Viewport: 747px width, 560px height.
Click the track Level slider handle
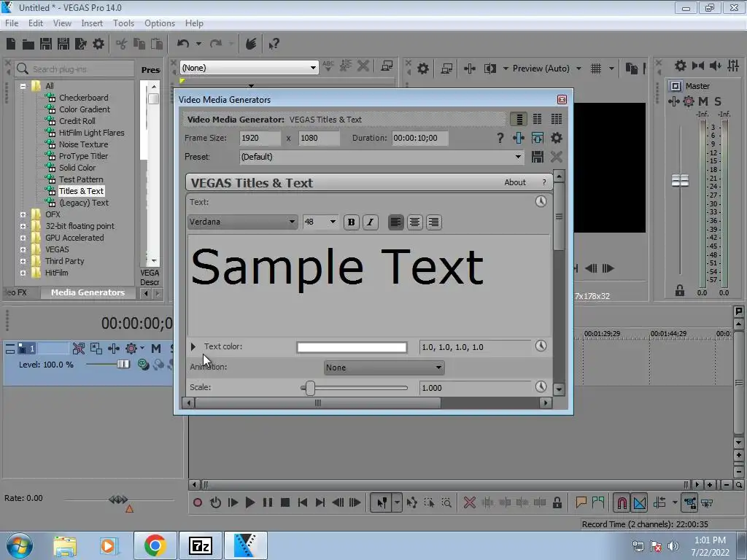[123, 365]
